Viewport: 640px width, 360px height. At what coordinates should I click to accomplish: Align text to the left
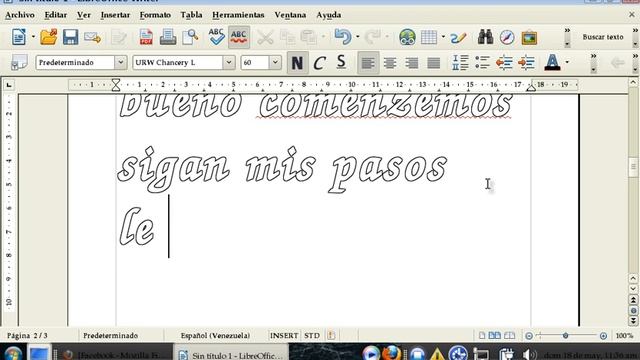(368, 62)
